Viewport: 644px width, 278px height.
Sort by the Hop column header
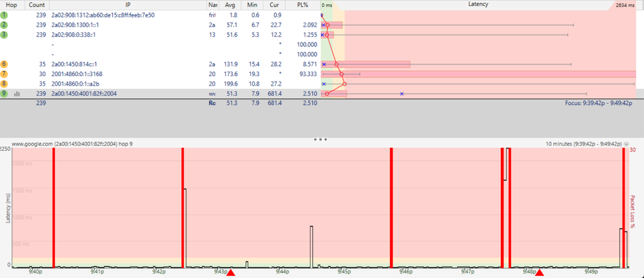point(12,4)
